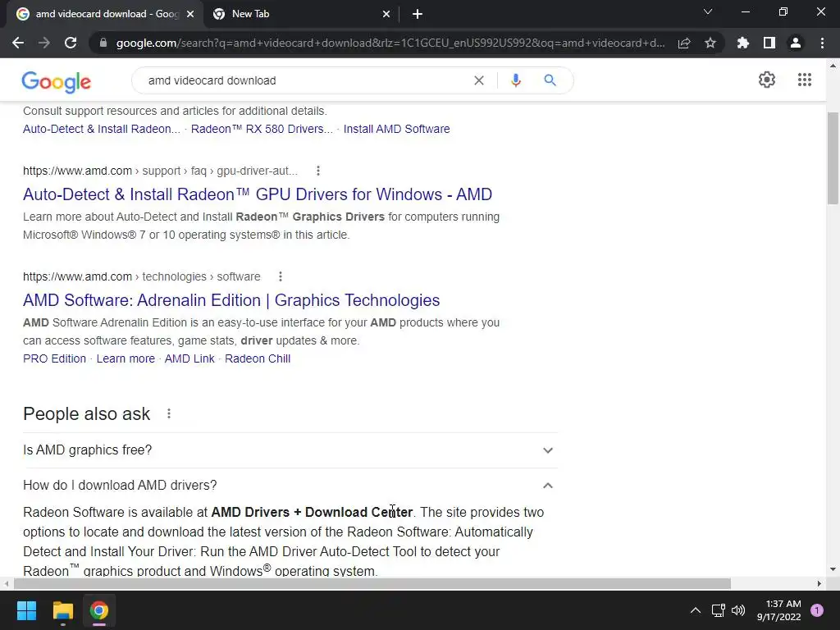
Task: Open options for gpu-driver-aut result
Action: tap(318, 171)
